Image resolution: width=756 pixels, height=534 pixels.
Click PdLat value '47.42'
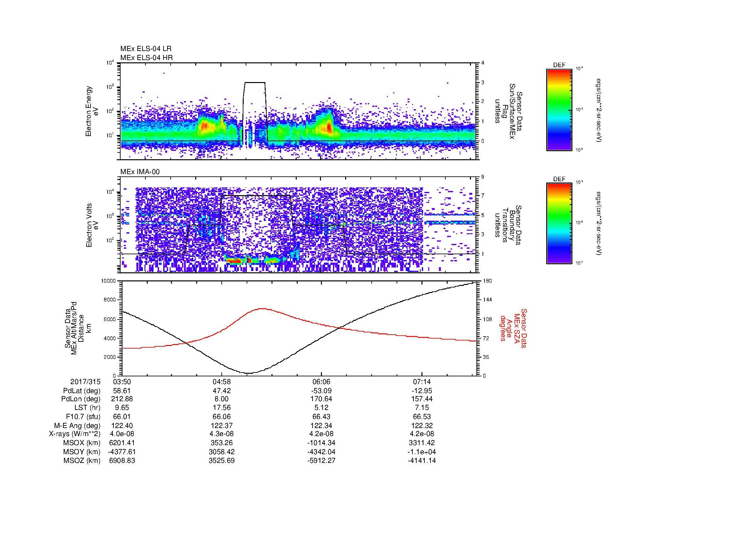(222, 391)
